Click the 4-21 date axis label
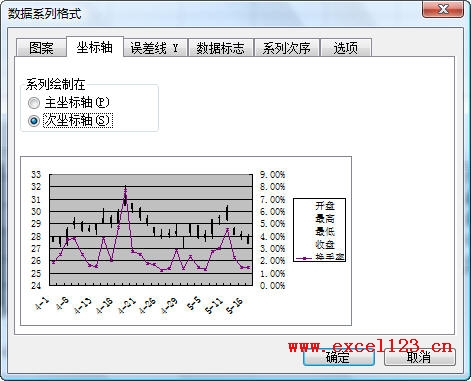471x381 pixels. click(127, 306)
